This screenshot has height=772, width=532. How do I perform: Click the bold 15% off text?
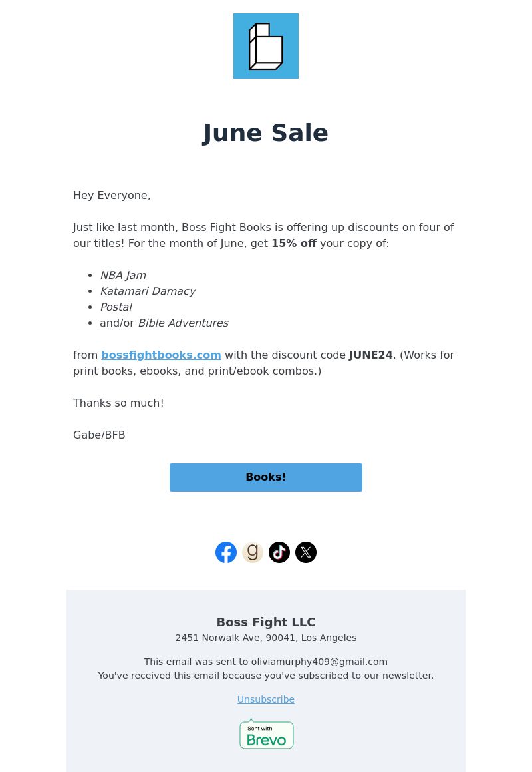click(x=294, y=243)
